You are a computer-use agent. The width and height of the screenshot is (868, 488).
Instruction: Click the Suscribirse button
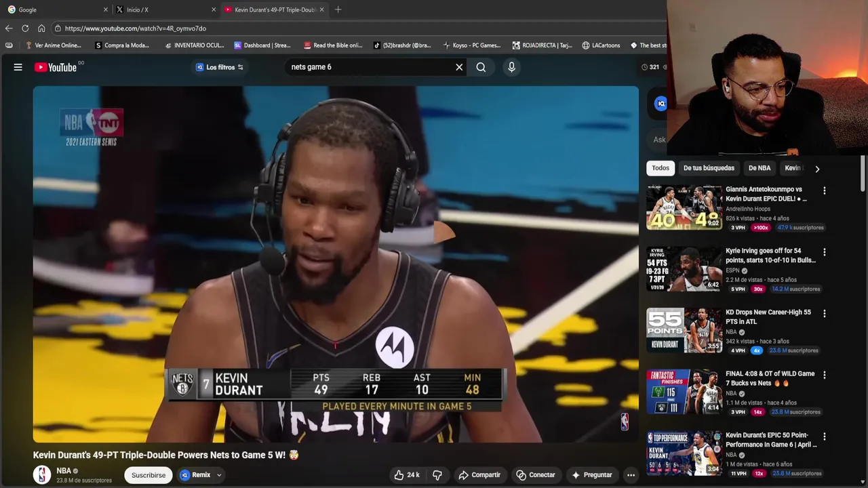click(149, 475)
